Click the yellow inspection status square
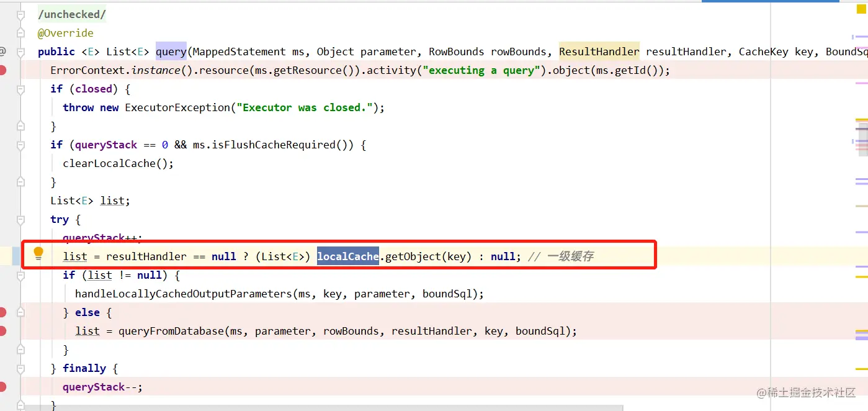Image resolution: width=868 pixels, height=411 pixels. click(x=861, y=9)
